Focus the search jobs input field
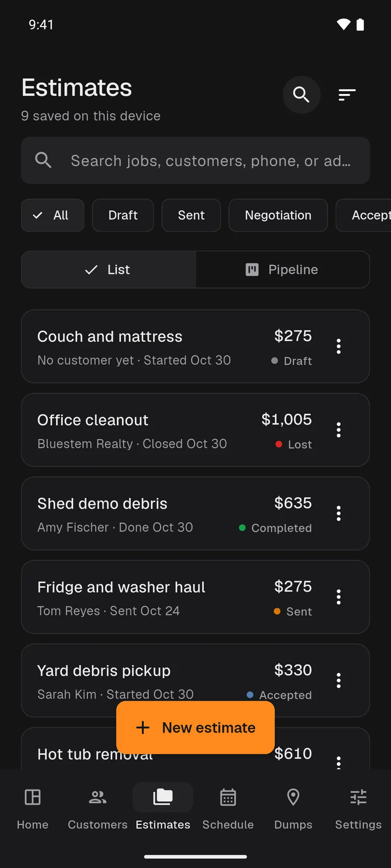The image size is (391, 868). tap(195, 160)
